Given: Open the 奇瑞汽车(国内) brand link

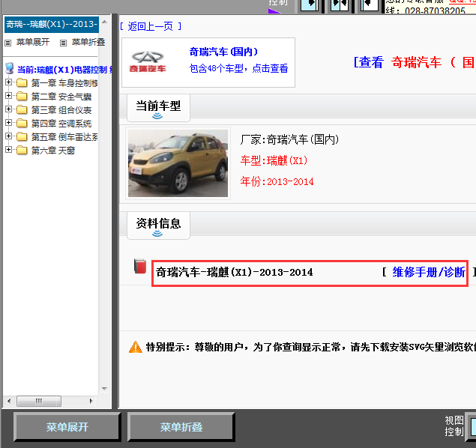Looking at the screenshot, I should [223, 52].
